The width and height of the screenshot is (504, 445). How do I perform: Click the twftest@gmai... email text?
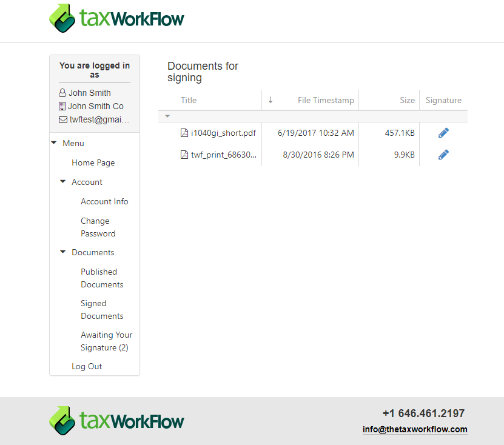[99, 119]
